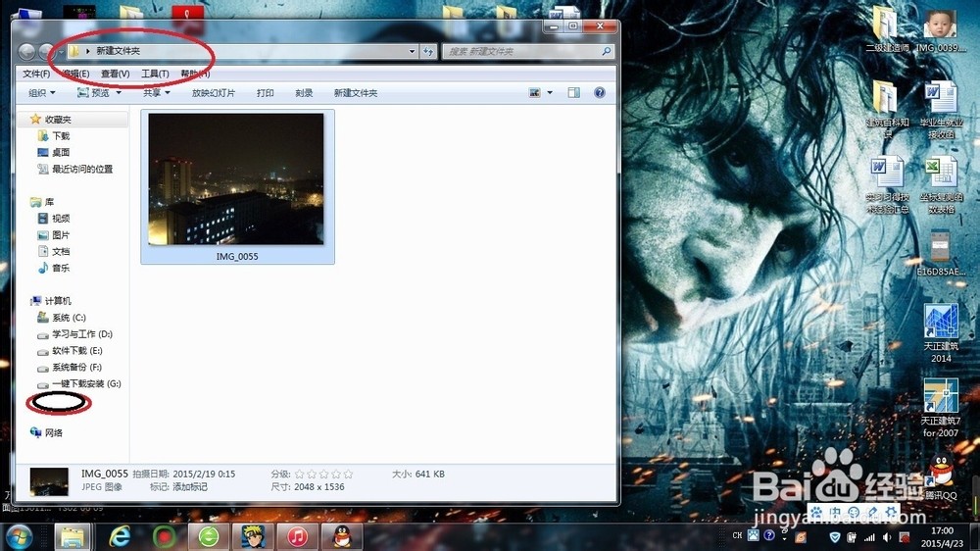Open the Naruto avatar app in the taskbar
Screen dimensions: 980x551
253,536
